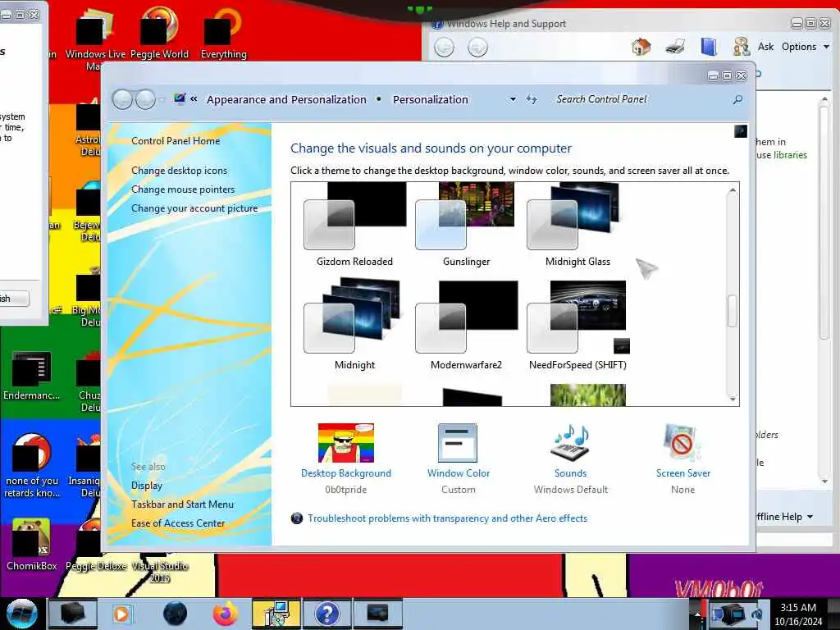Open the ChomikBox desktop icon
The width and height of the screenshot is (840, 630).
(32, 545)
